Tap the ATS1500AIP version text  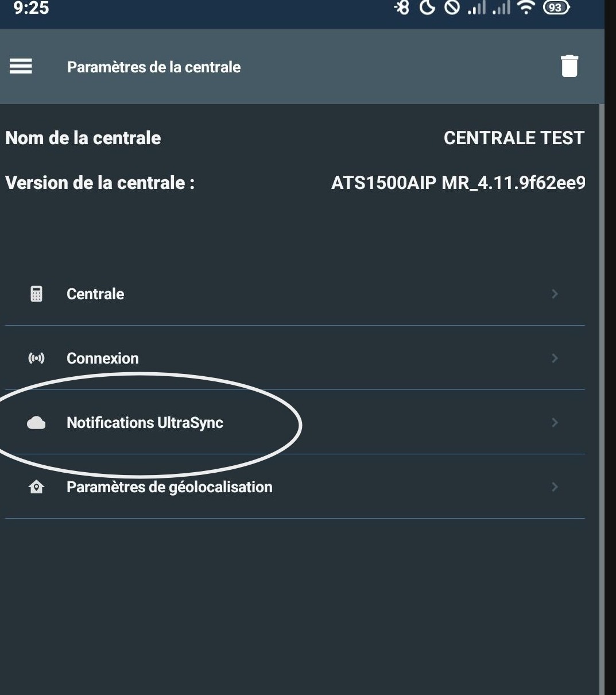pyautogui.click(x=458, y=183)
